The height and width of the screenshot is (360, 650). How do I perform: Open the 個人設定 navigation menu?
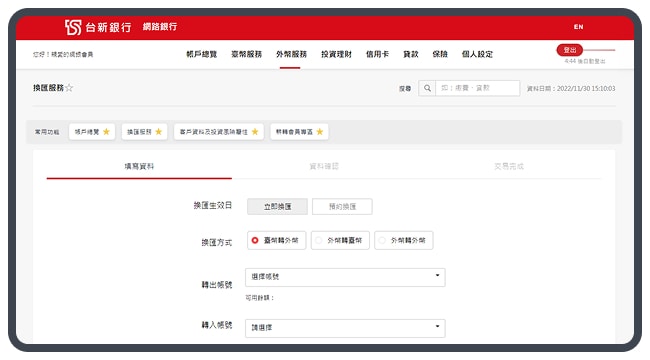click(x=477, y=54)
